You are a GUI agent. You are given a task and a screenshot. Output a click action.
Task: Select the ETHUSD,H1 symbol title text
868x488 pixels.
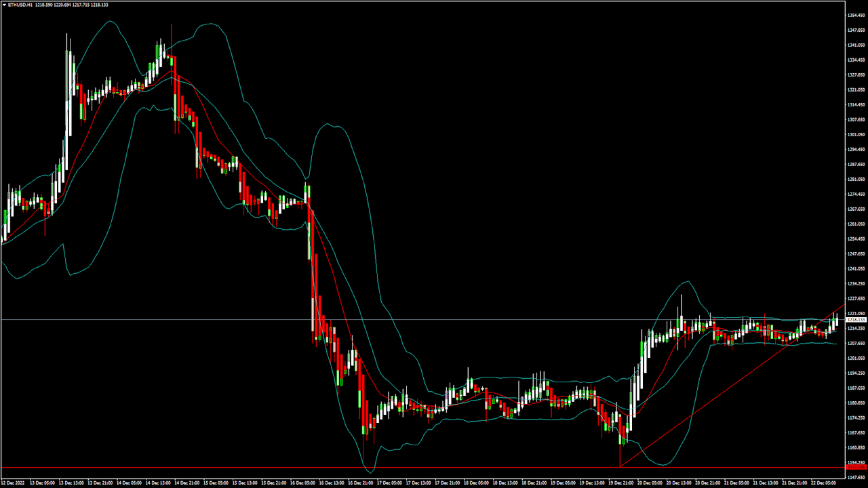tap(19, 4)
